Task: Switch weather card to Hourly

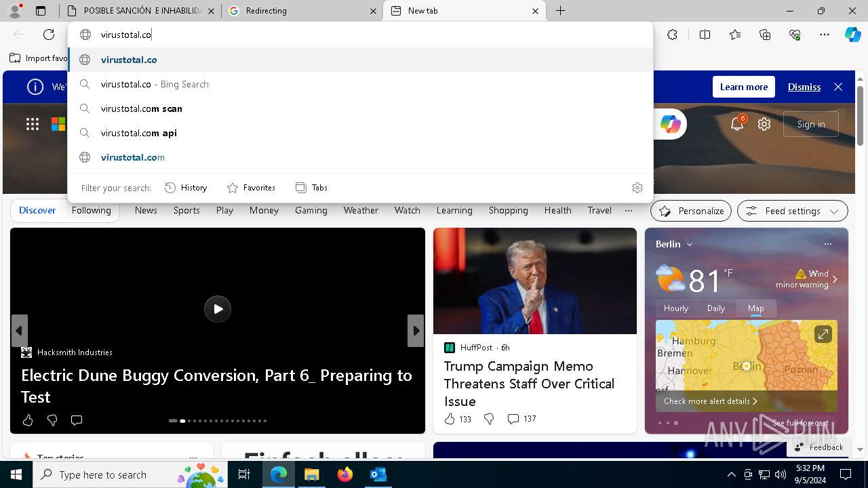Action: tap(676, 308)
